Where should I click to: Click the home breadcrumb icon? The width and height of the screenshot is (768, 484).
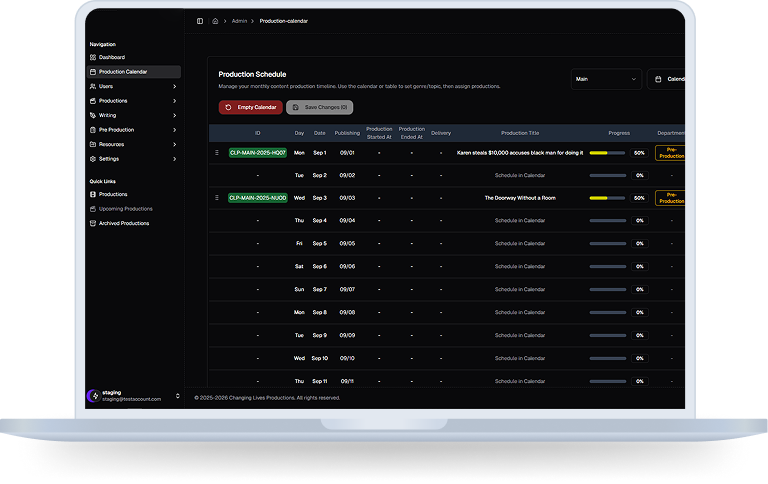coord(215,21)
